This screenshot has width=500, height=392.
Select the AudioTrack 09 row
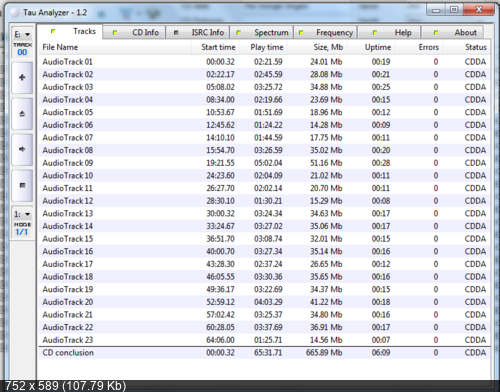[264, 163]
